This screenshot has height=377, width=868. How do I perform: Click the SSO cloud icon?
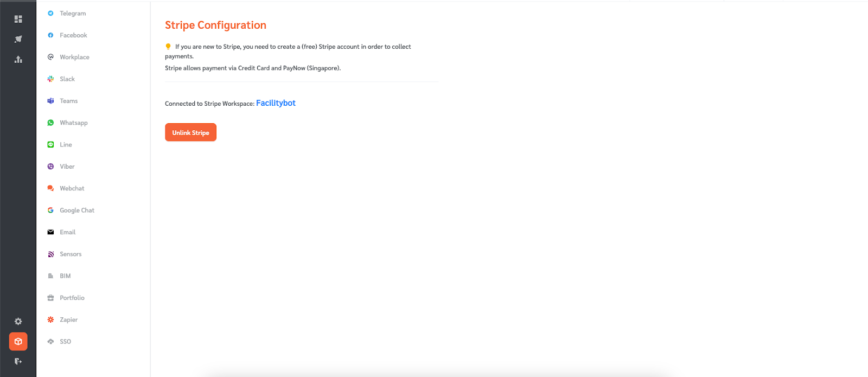click(50, 341)
